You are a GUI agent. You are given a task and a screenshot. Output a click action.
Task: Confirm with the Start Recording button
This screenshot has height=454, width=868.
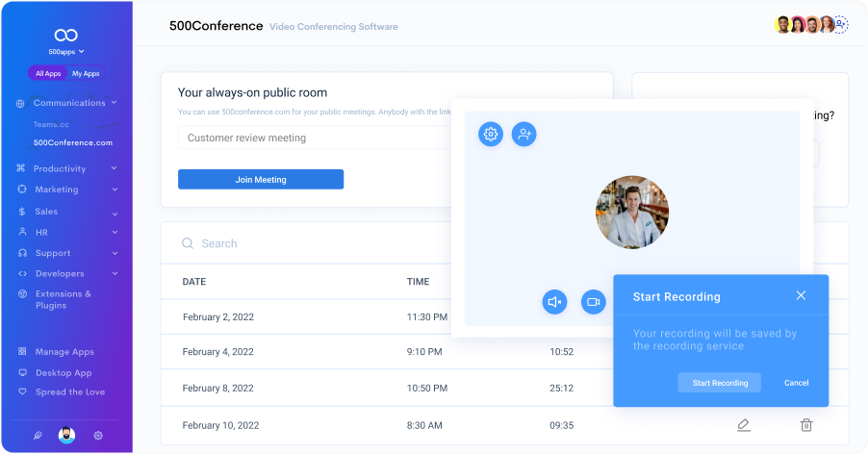click(720, 383)
